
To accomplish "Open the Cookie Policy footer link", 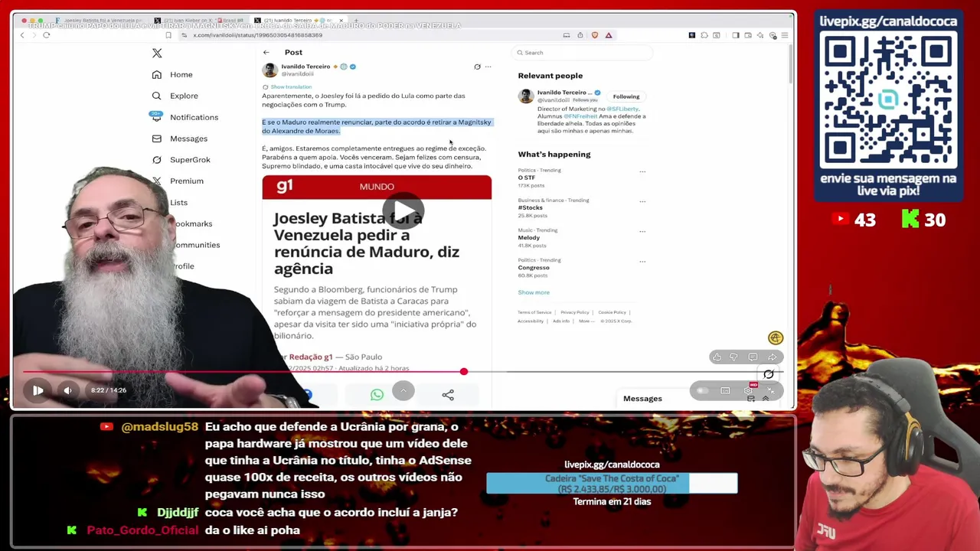I will point(612,312).
